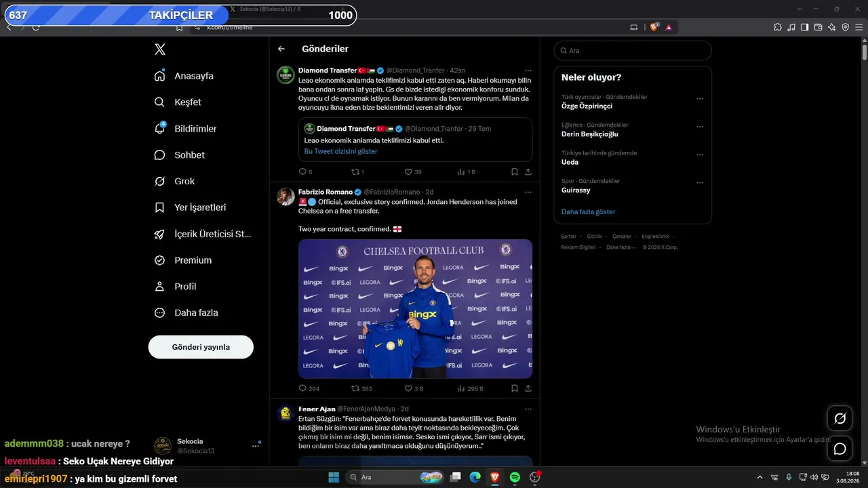Bookmark the Diamond Transfer post
Screen dimensions: 868x488
pyautogui.click(x=515, y=172)
